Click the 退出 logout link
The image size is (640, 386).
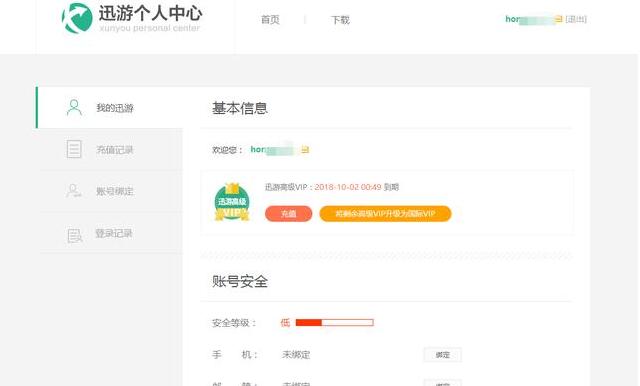(x=576, y=19)
